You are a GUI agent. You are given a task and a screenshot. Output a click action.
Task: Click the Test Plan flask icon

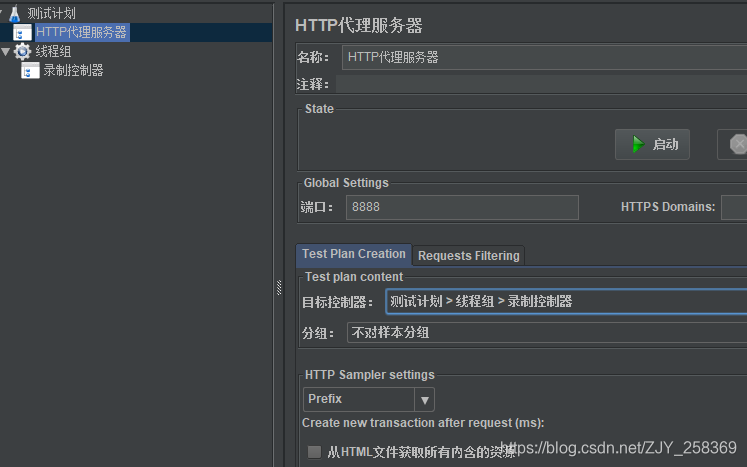pyautogui.click(x=15, y=13)
